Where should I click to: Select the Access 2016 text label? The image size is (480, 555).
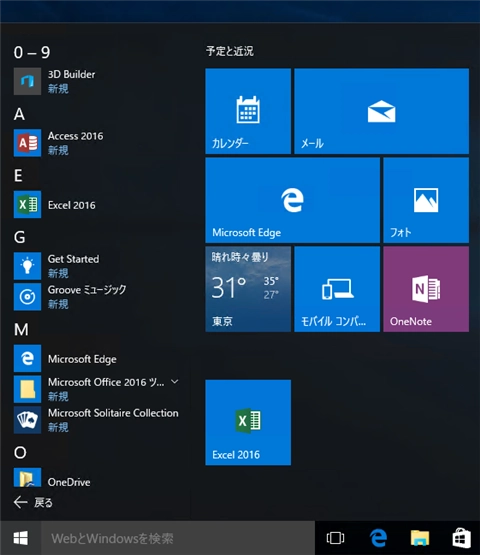click(76, 136)
